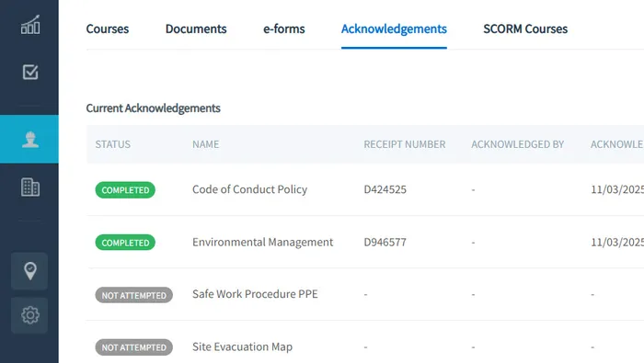Sort by the NAME column header
Viewport: 644px width, 363px height.
coord(205,144)
